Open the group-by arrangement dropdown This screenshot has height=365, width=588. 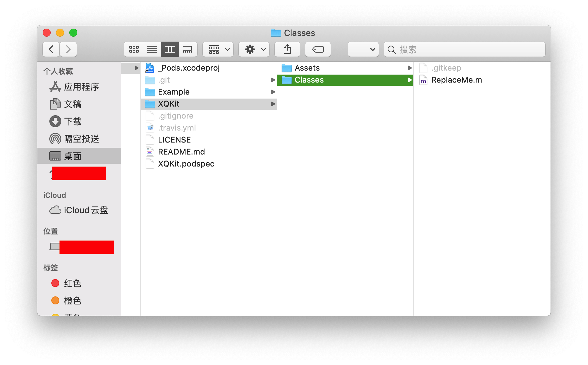pos(218,49)
